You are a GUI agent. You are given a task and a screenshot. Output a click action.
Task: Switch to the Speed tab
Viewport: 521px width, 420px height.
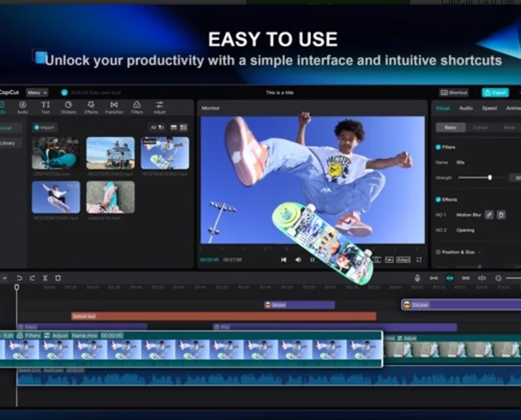[x=490, y=108]
